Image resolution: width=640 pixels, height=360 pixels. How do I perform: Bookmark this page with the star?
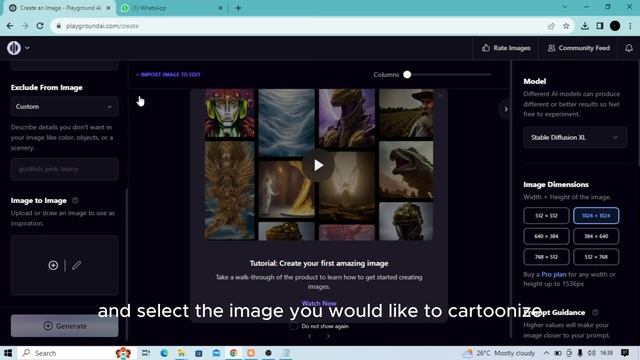tap(566, 26)
